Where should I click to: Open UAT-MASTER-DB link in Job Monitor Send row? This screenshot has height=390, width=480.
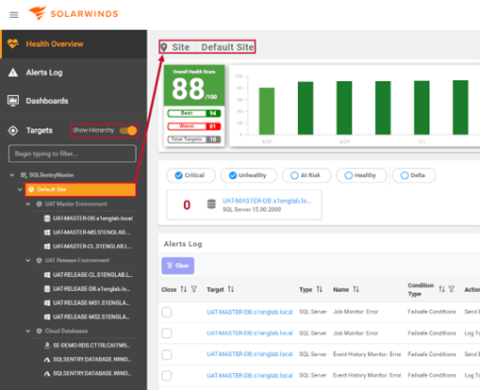pos(250,312)
